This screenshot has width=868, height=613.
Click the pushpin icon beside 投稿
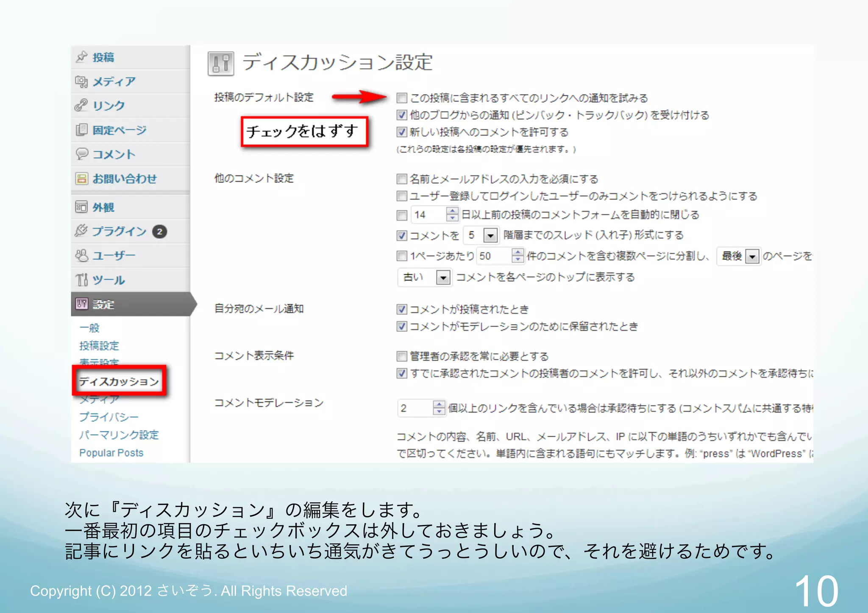pos(81,57)
